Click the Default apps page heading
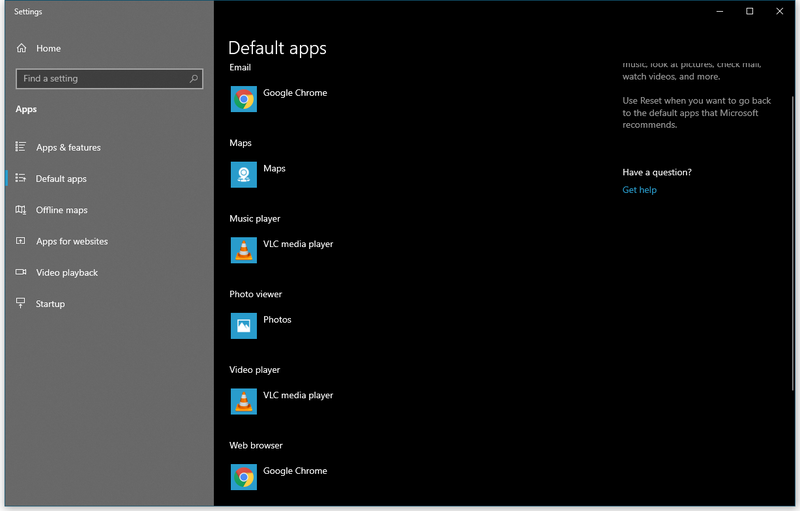800x511 pixels. coord(277,48)
